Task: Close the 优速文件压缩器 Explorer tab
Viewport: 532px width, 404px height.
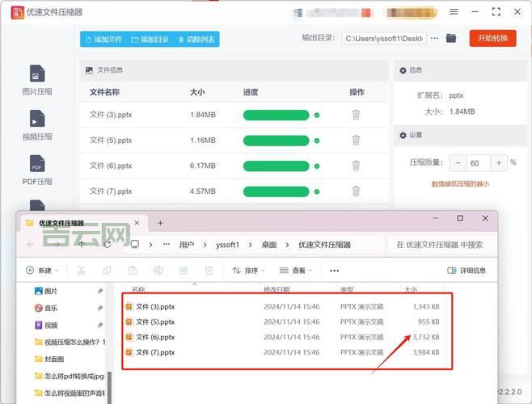Action: tap(137, 223)
